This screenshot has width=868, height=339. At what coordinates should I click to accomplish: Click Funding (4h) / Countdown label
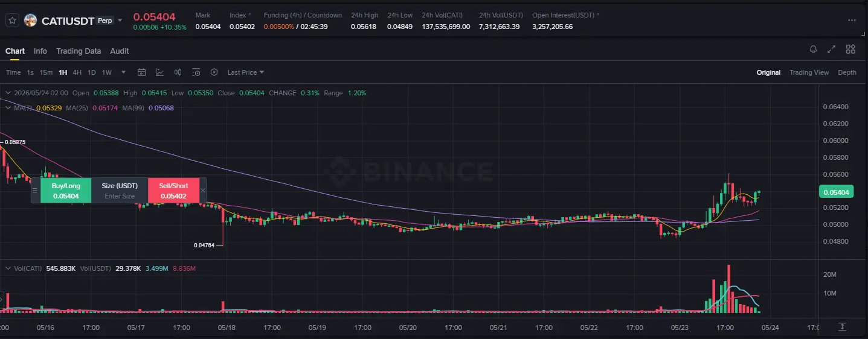[x=303, y=15]
